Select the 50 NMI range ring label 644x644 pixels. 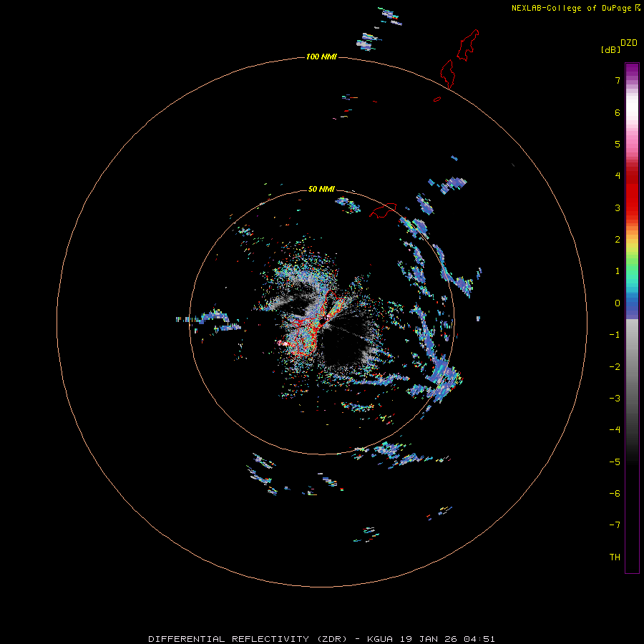(321, 189)
